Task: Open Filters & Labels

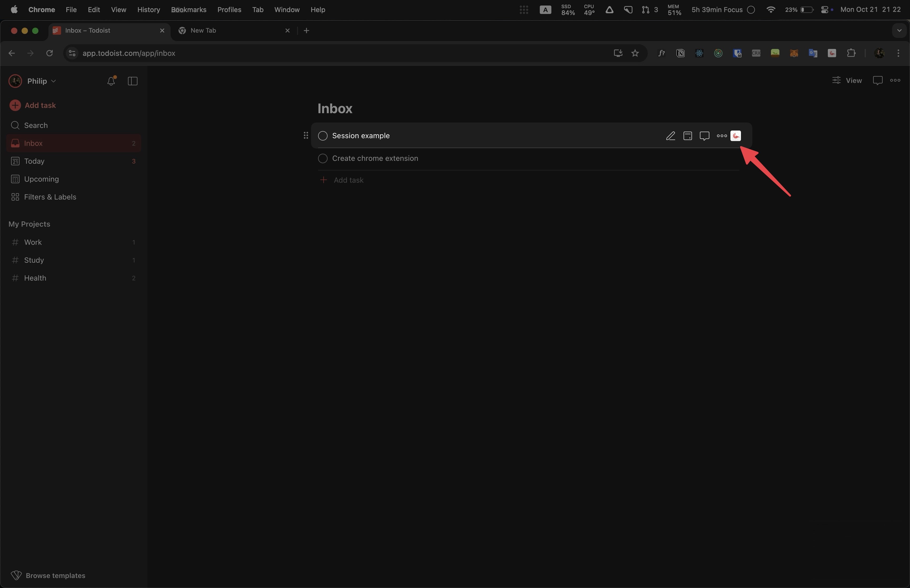Action: tap(74, 197)
